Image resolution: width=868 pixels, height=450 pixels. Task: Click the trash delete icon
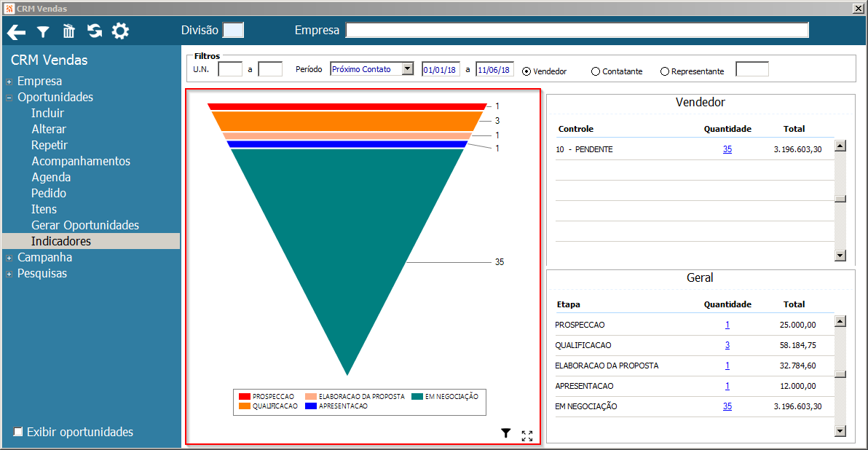pyautogui.click(x=68, y=31)
